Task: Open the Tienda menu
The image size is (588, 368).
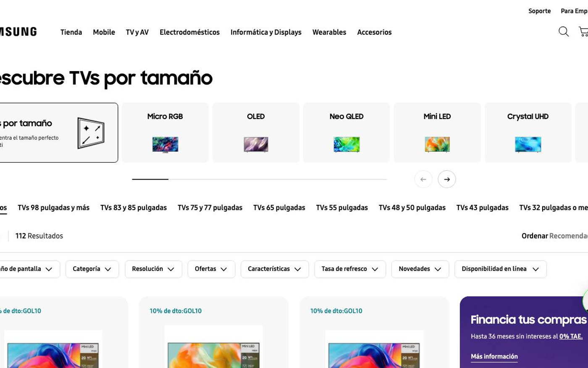Action: [x=71, y=32]
